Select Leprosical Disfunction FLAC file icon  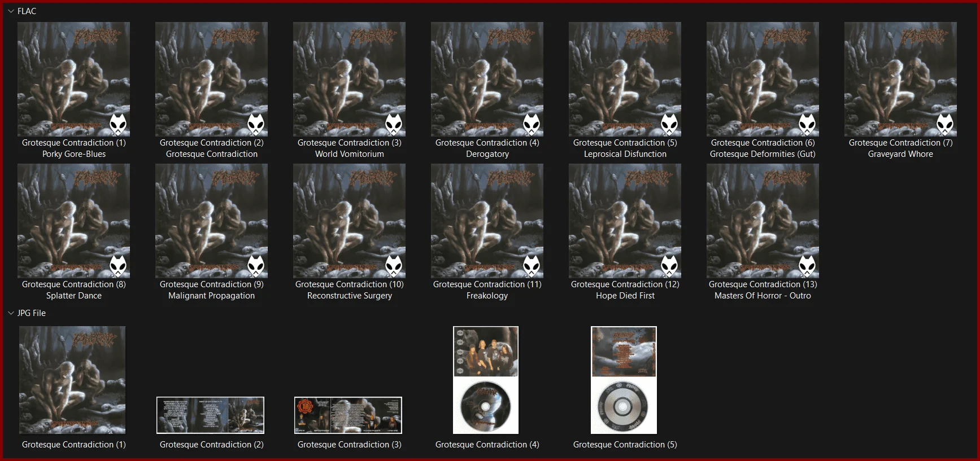click(x=625, y=79)
